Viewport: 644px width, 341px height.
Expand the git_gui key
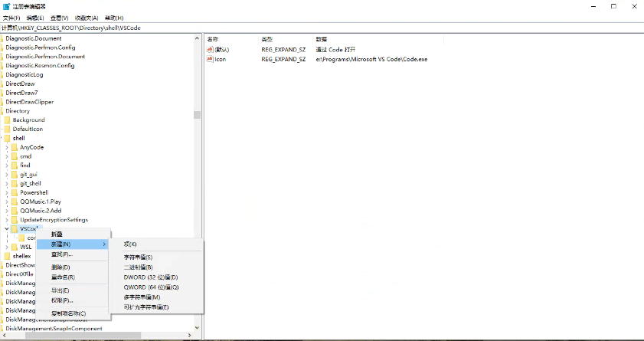(7, 174)
